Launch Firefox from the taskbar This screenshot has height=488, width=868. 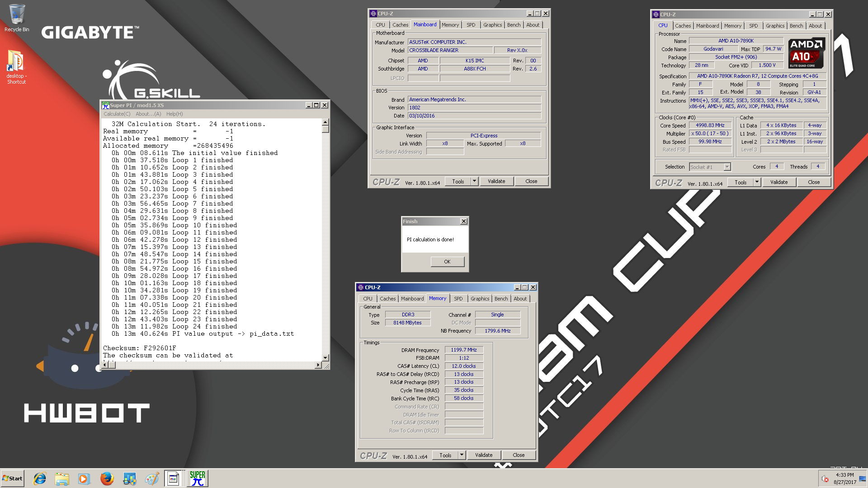[107, 479]
